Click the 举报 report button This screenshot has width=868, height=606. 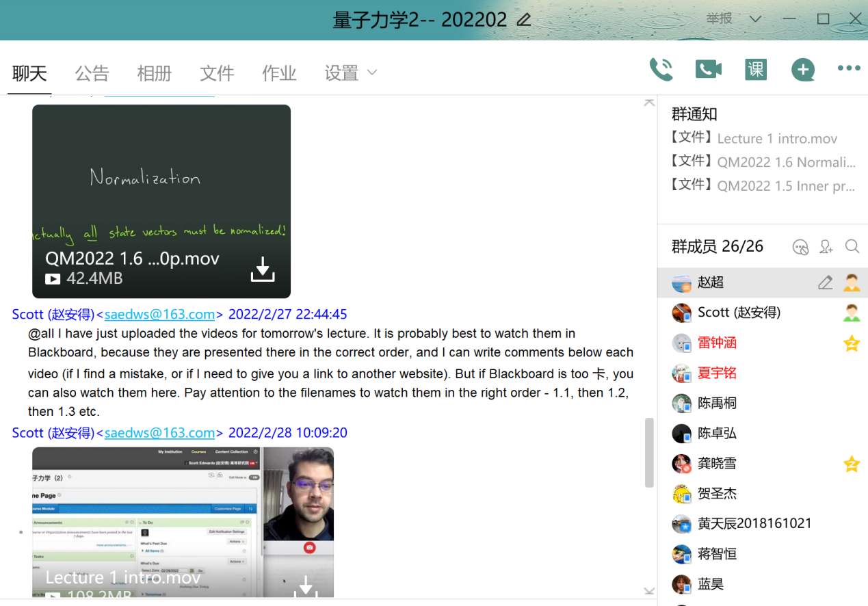(719, 19)
